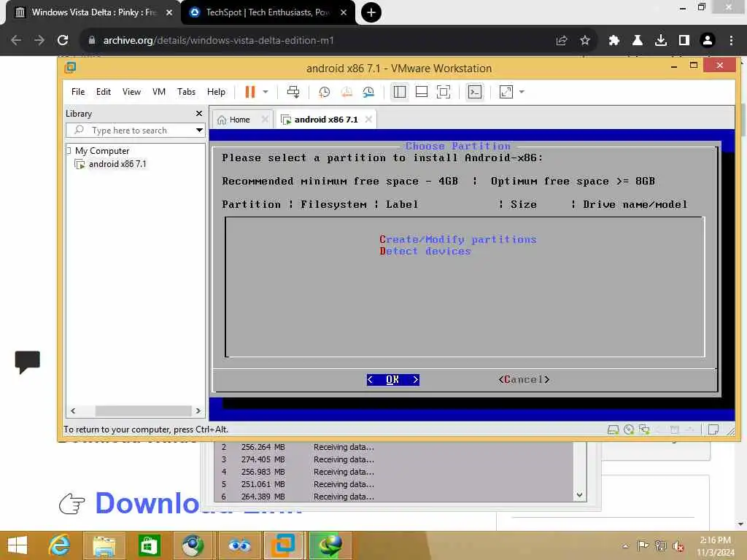Open the Windows Store from taskbar
Viewport: 747px width, 560px height.
[x=149, y=545]
